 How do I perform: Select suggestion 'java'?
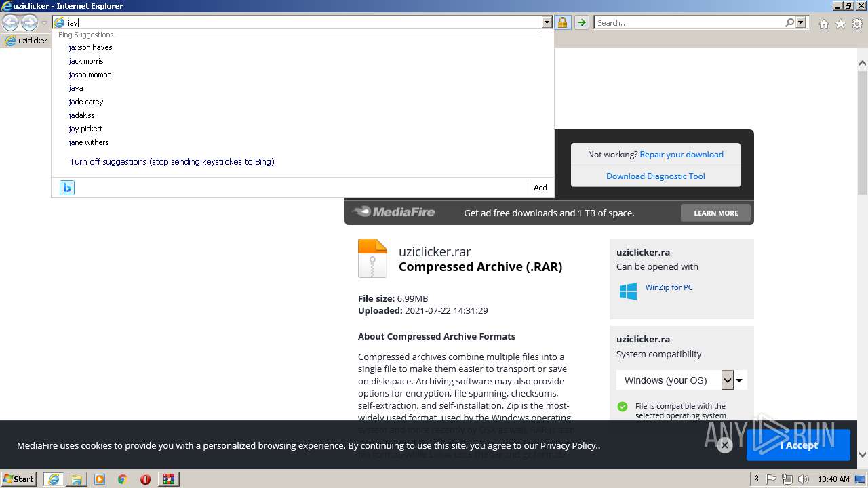click(x=76, y=88)
